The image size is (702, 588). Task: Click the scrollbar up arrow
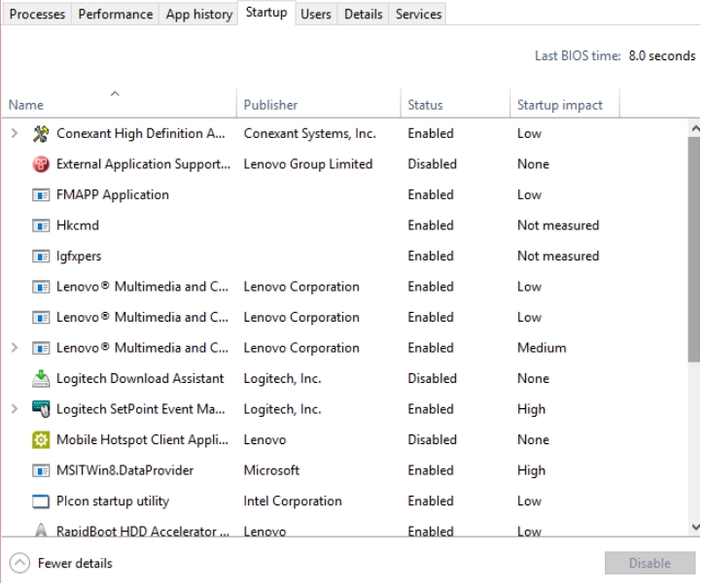pos(695,129)
